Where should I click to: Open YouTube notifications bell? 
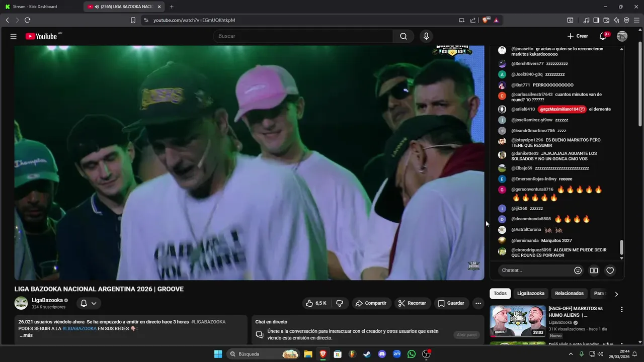[x=603, y=36]
